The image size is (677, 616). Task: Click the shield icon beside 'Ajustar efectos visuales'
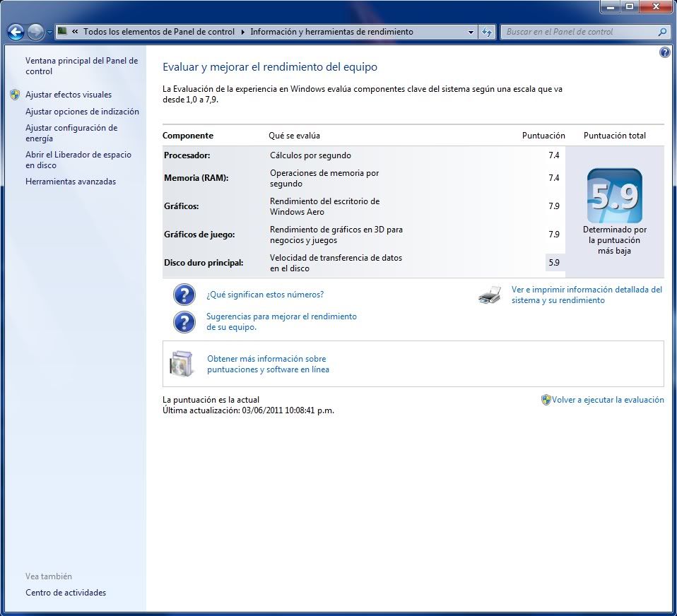pos(15,95)
